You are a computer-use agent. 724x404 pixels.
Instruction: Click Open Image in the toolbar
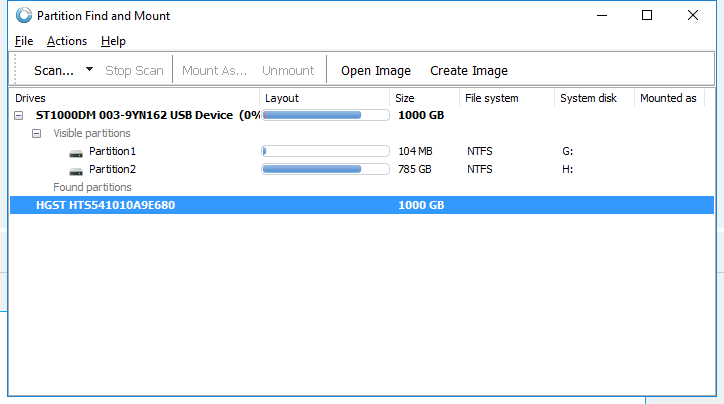click(x=376, y=71)
